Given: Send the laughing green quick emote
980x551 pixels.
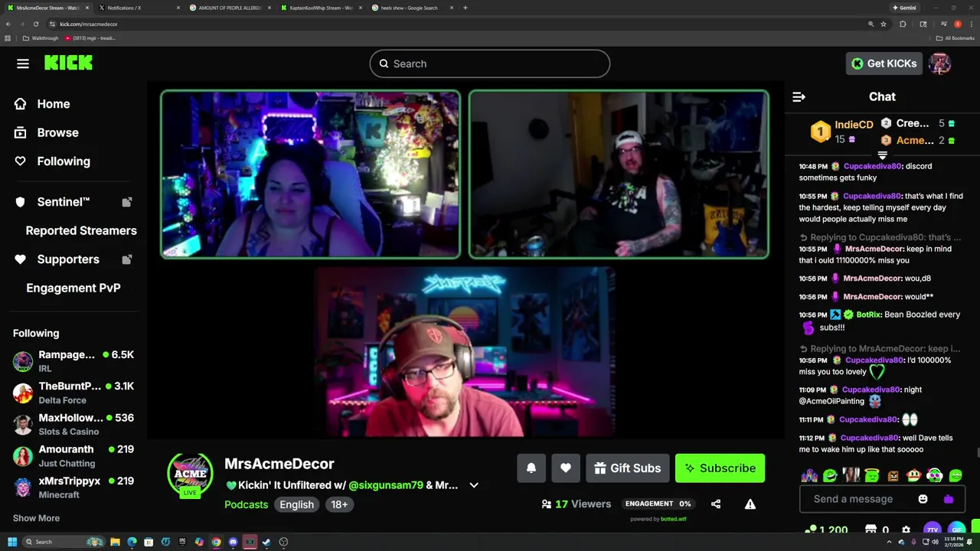Looking at the screenshot, I should [x=830, y=475].
